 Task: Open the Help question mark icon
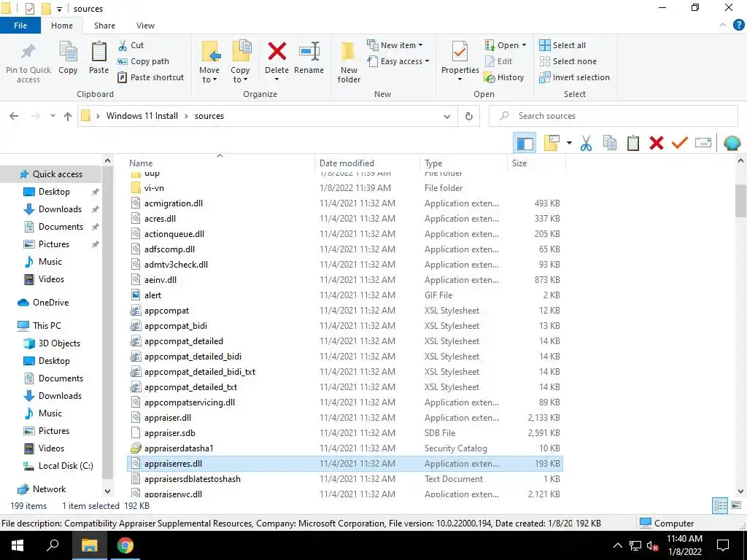(738, 26)
